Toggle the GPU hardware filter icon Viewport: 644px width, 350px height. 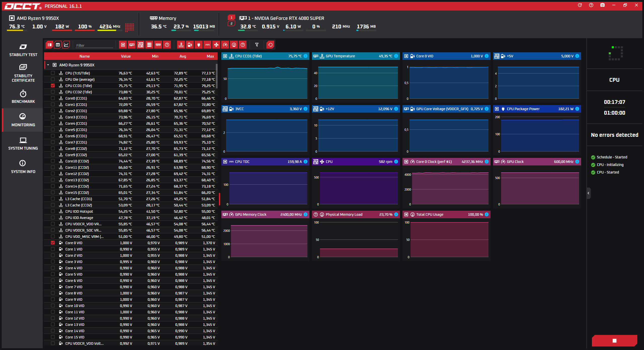[132, 45]
